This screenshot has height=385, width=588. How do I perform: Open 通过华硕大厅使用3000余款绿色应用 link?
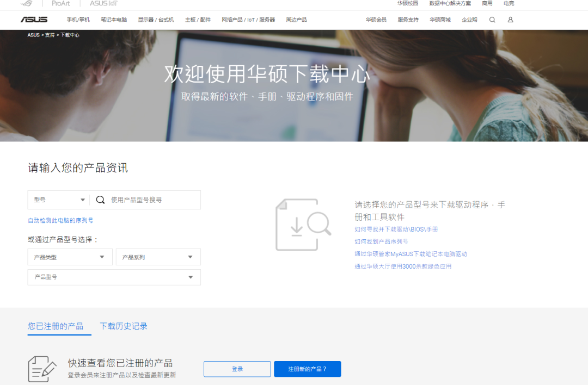[x=403, y=266]
